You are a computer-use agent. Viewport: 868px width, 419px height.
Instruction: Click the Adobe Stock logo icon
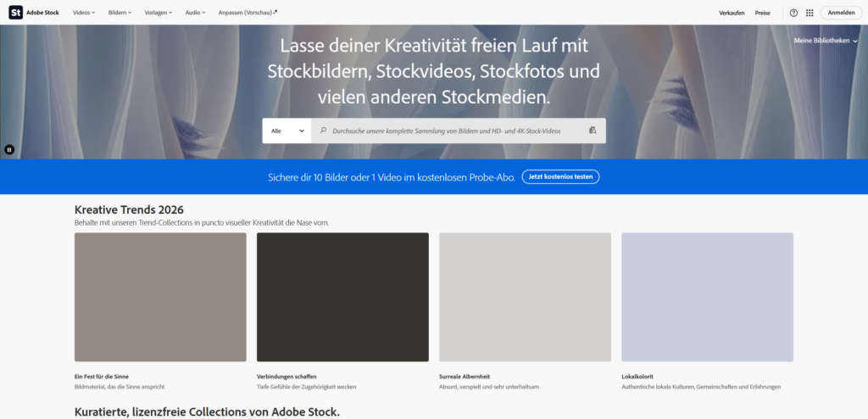(15, 13)
